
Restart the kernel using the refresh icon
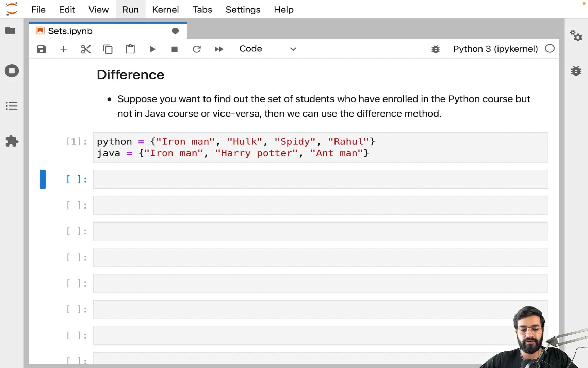tap(197, 49)
